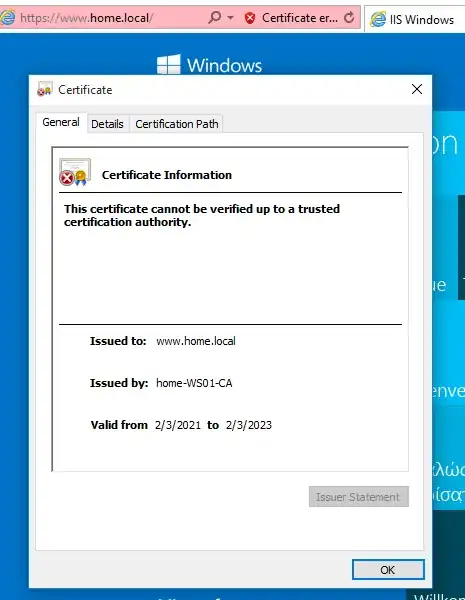Click the expiry date 2/3/2023
Image resolution: width=465 pixels, height=600 pixels.
coord(249,425)
